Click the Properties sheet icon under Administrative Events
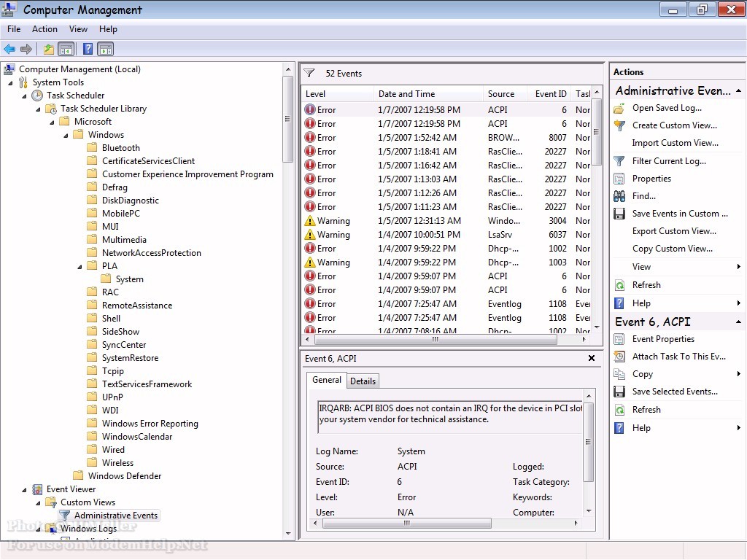Image resolution: width=747 pixels, height=560 pixels. (619, 179)
